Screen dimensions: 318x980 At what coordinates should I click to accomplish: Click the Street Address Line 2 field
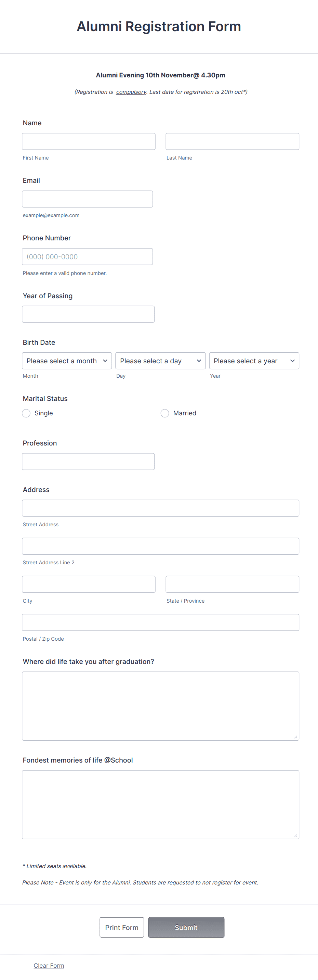point(160,546)
